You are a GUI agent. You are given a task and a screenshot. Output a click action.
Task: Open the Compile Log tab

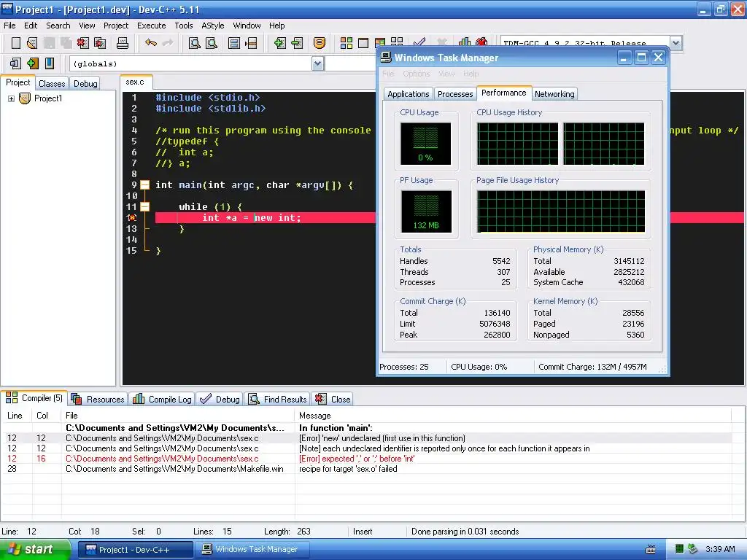pos(162,399)
